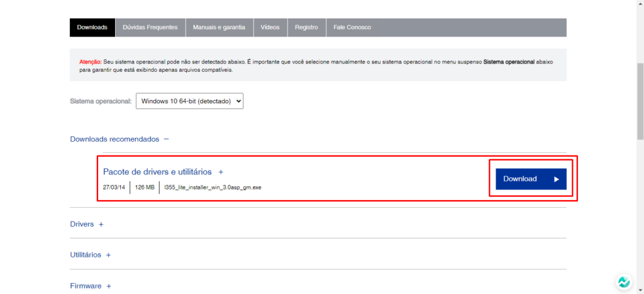Click the vertical scrollbar thumb
The height and width of the screenshot is (294, 644).
coord(640,101)
